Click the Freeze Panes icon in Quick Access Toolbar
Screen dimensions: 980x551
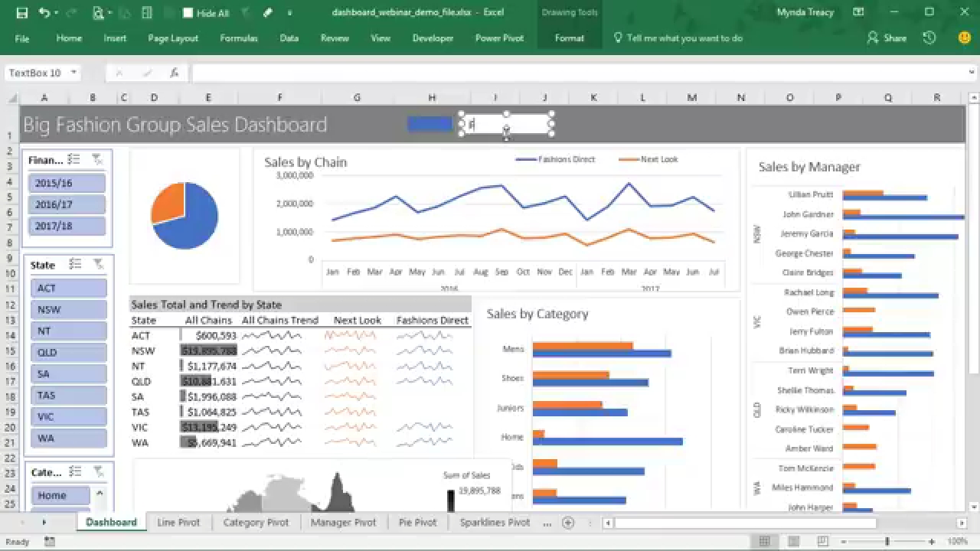(147, 13)
